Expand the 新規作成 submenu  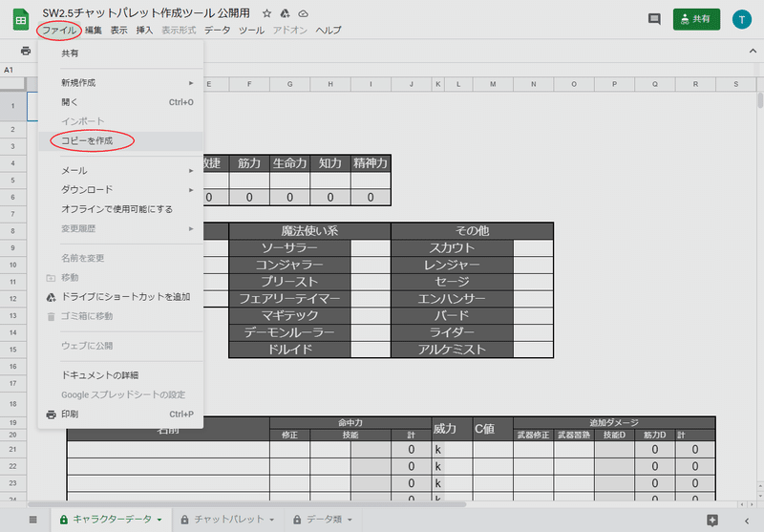pyautogui.click(x=120, y=83)
